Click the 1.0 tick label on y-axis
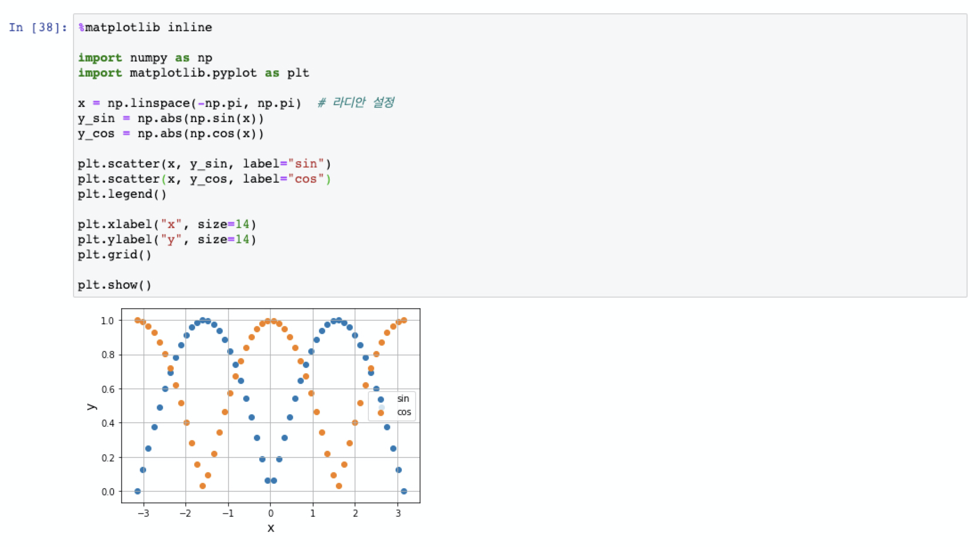This screenshot has height=547, width=980. [107, 321]
